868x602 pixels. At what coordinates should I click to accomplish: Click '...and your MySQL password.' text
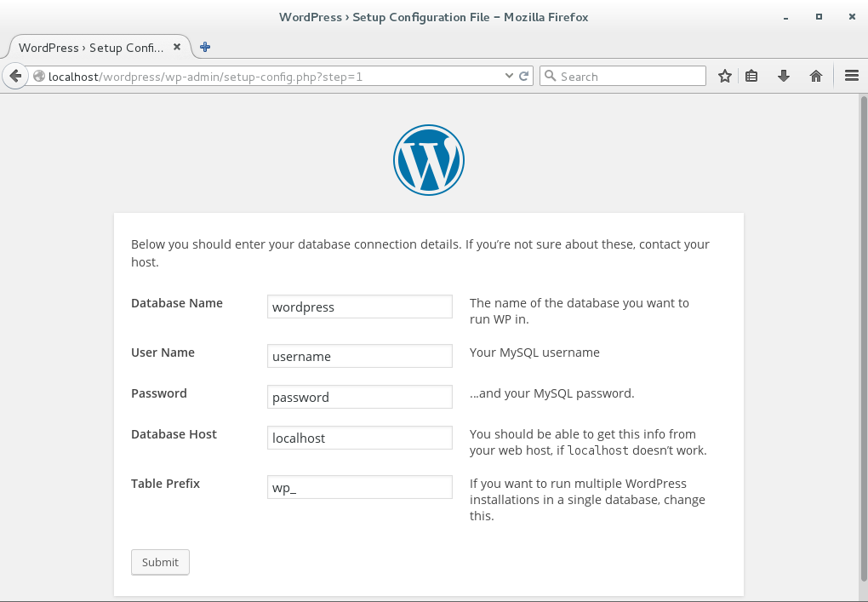tap(552, 393)
